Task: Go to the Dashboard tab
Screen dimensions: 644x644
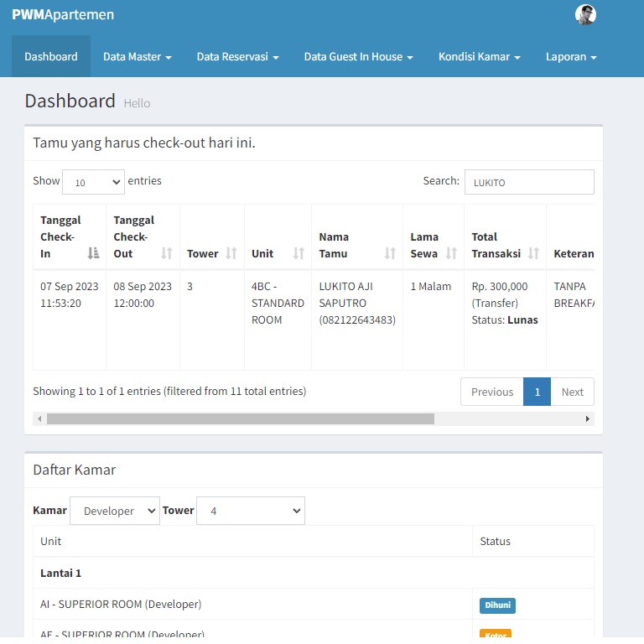Action: click(x=51, y=57)
